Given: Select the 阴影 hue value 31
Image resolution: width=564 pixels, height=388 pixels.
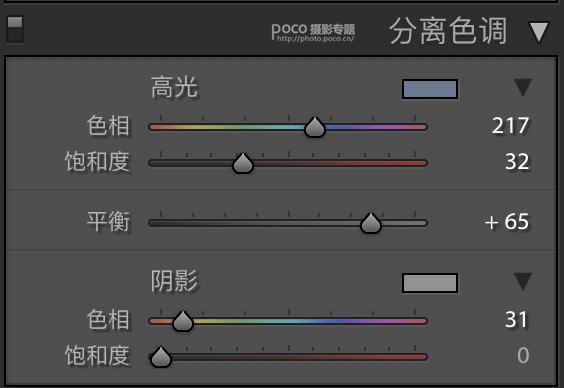Looking at the screenshot, I should (517, 319).
